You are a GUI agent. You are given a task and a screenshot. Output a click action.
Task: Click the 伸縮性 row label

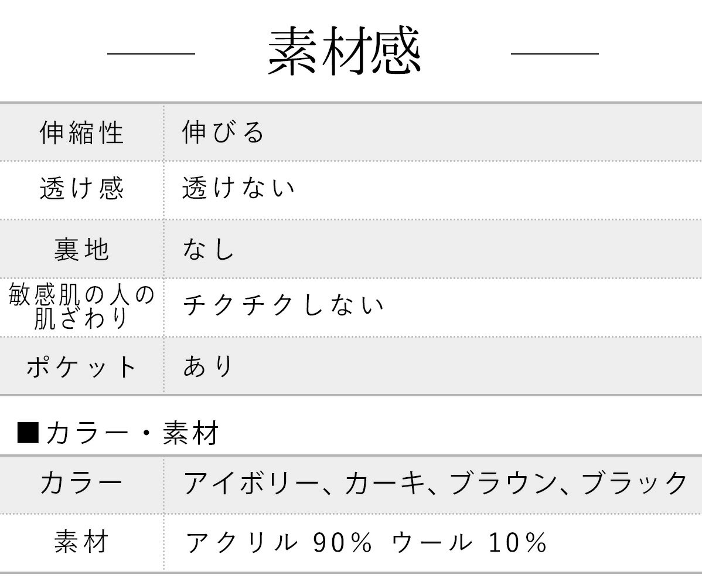(x=82, y=132)
